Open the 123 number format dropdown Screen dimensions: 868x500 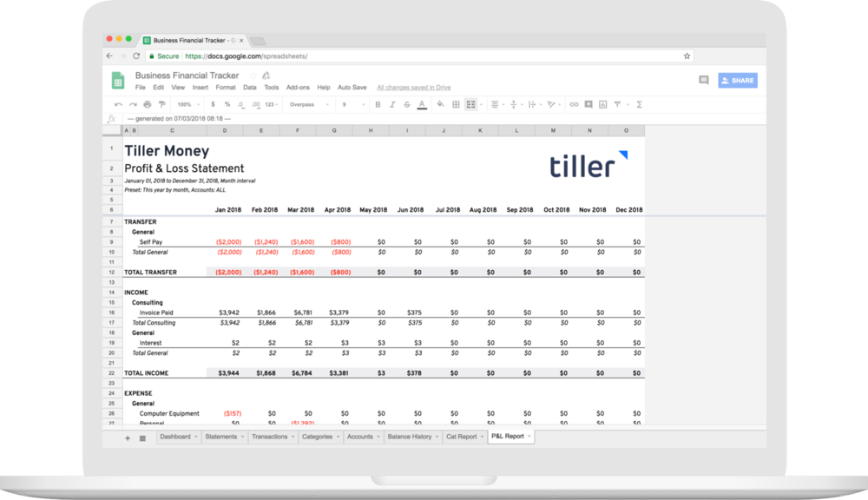tap(271, 104)
